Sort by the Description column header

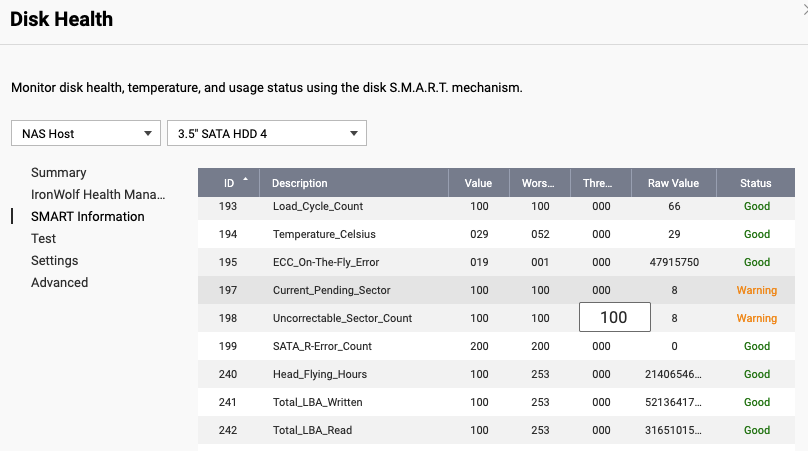pos(300,183)
